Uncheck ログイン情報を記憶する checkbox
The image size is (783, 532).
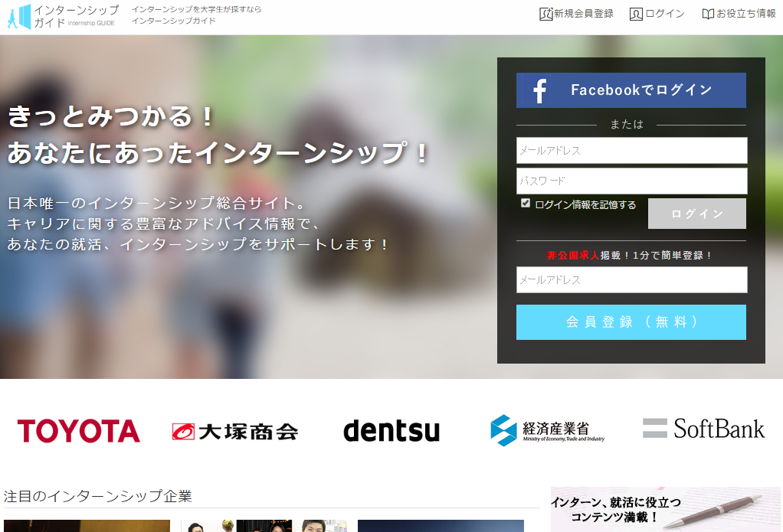point(524,203)
